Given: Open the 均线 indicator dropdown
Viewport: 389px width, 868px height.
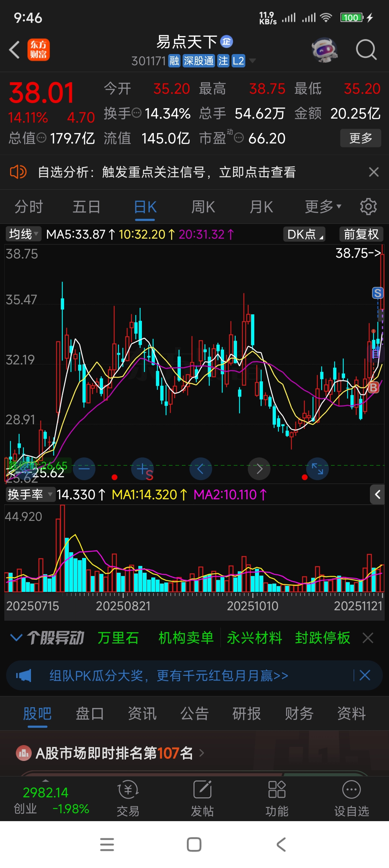Looking at the screenshot, I should [x=23, y=234].
